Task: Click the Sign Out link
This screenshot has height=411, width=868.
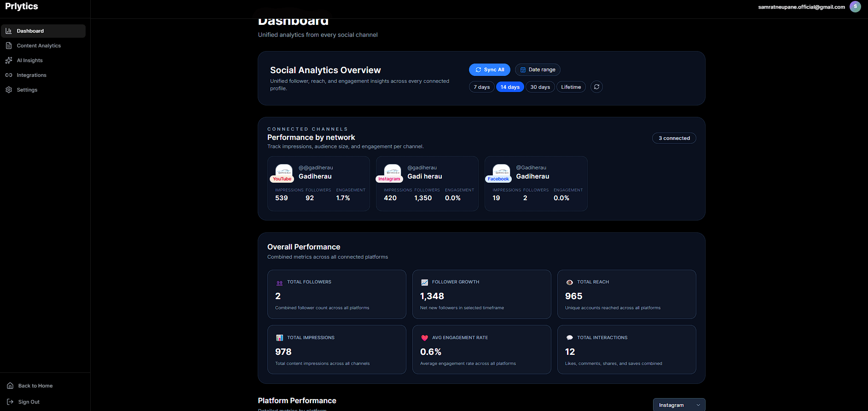Action: click(29, 402)
